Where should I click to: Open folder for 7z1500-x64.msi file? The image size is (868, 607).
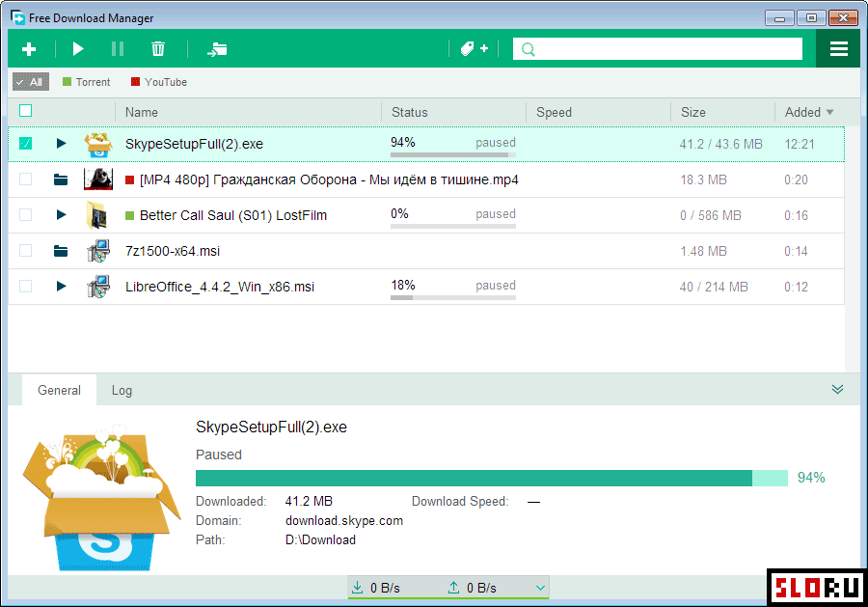61,251
